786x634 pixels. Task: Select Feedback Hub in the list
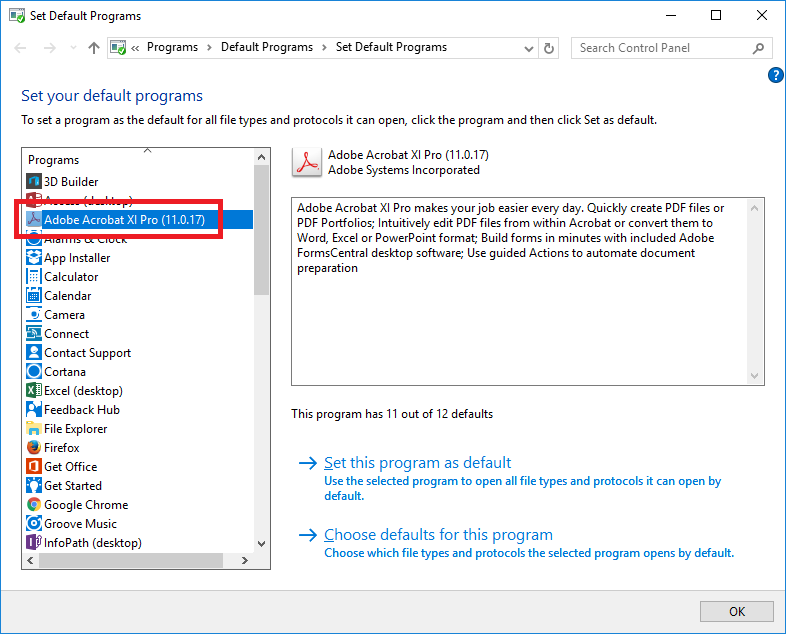[82, 410]
